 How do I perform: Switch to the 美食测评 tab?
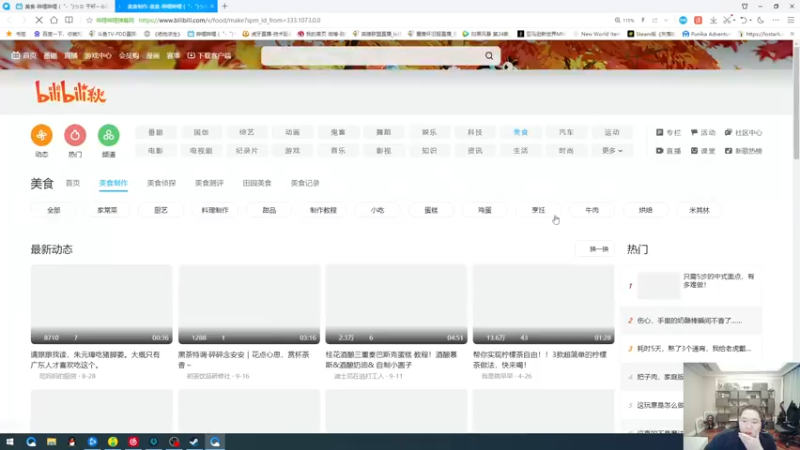(209, 183)
